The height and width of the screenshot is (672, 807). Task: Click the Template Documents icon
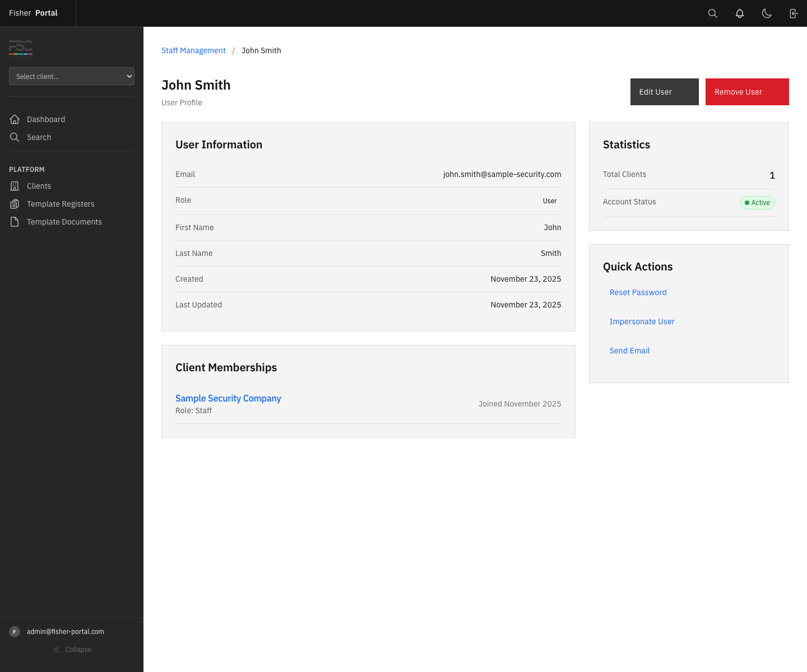pyautogui.click(x=15, y=221)
